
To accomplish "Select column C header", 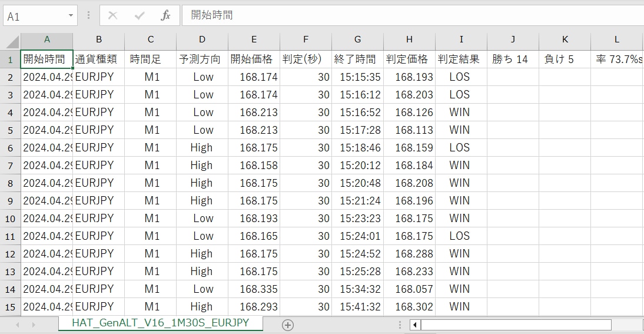I will (x=150, y=40).
